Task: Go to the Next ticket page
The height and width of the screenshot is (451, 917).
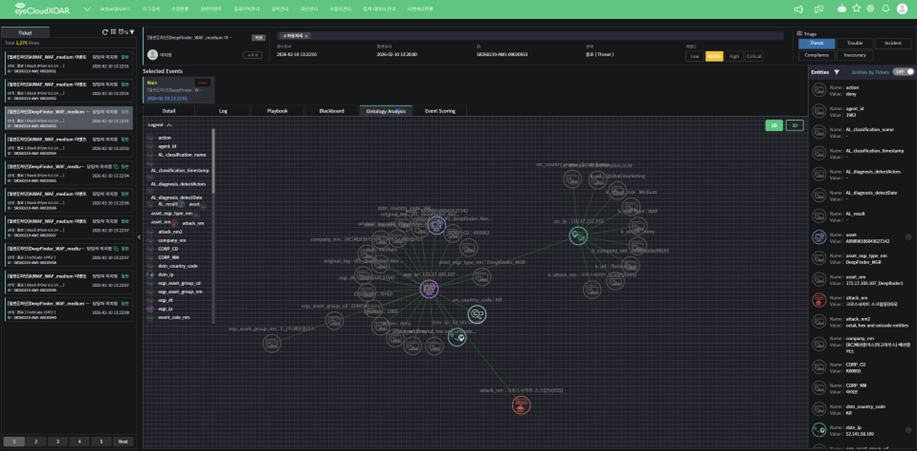Action: click(123, 441)
